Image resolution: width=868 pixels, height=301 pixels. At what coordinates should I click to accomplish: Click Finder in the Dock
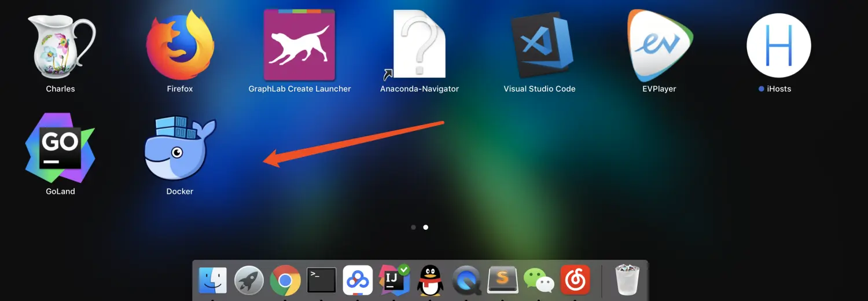(213, 281)
